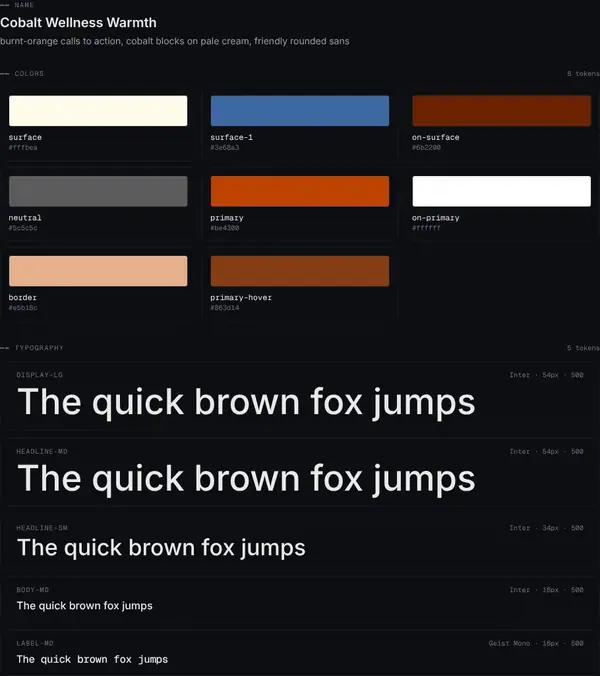
Task: Select the hex code under on-surface
Action: 426,147
